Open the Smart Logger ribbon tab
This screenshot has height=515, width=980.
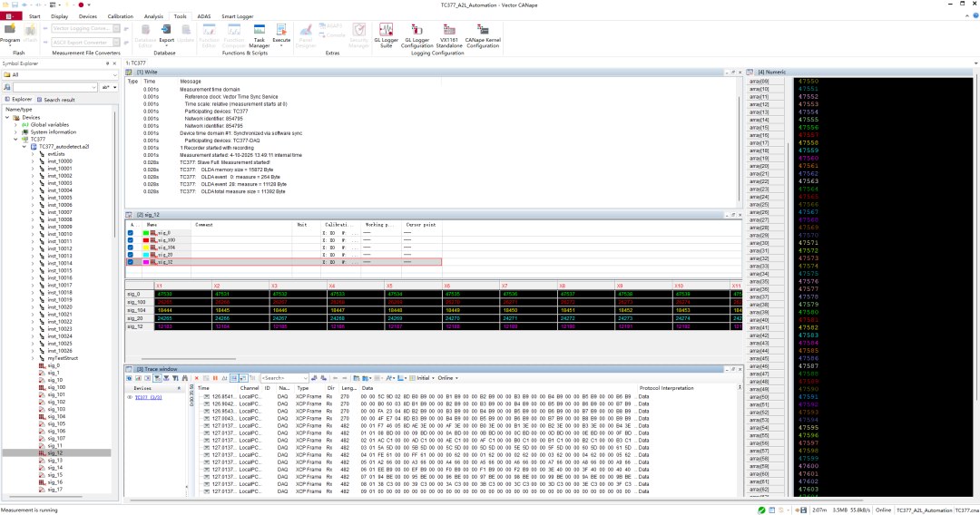[238, 17]
